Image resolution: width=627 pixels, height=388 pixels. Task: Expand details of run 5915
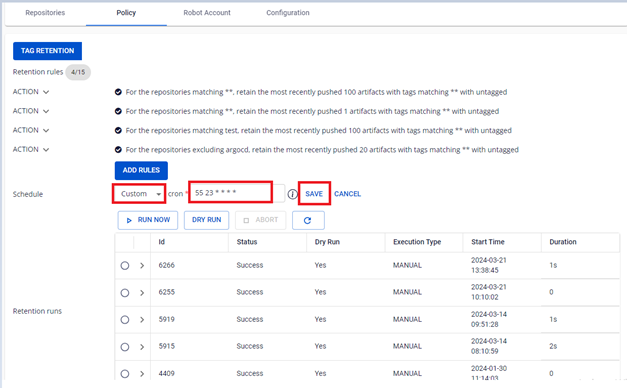(x=142, y=347)
